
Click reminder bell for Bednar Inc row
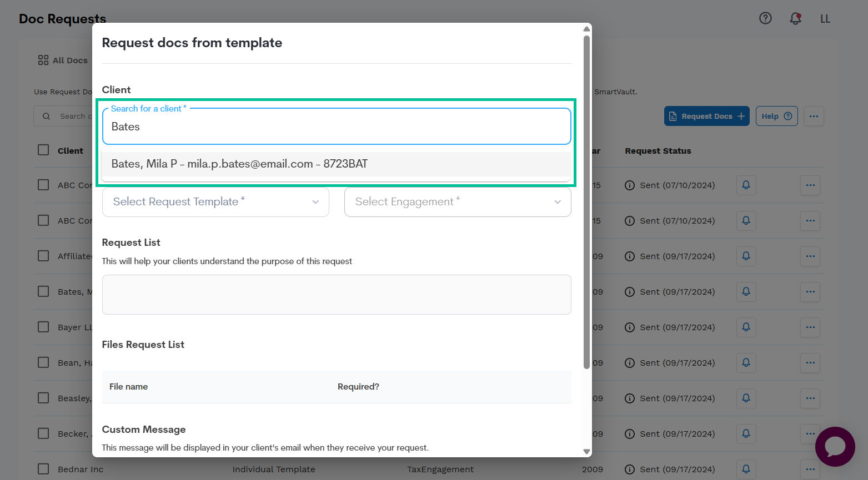pyautogui.click(x=746, y=469)
